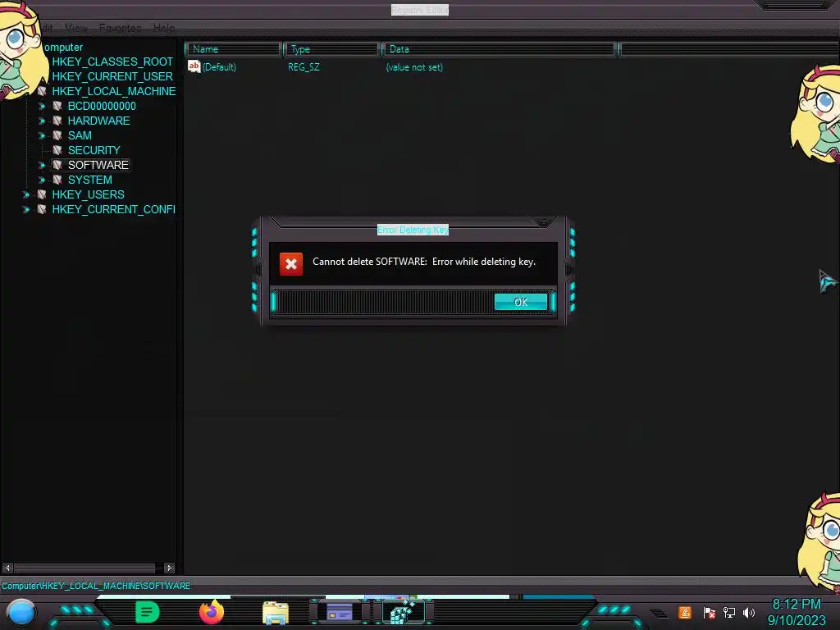Expand the BCD00000000 key

pos(42,106)
